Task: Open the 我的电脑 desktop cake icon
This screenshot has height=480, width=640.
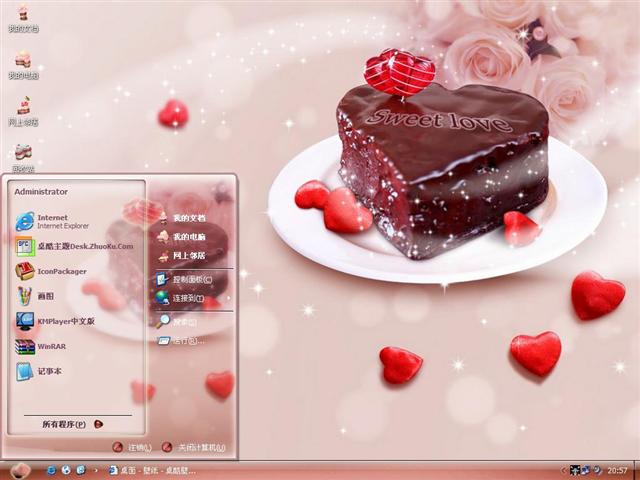Action: click(23, 65)
